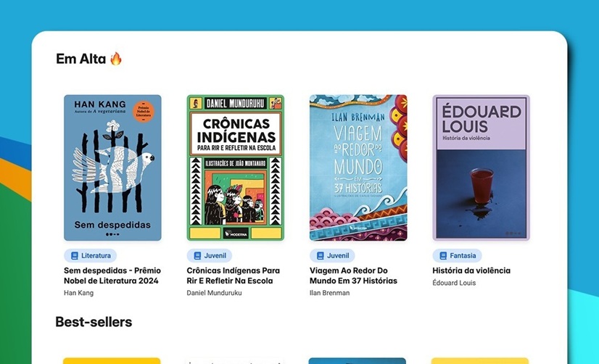Image resolution: width=599 pixels, height=364 pixels.
Task: Open title Sem despedidas - Prêmio Nobel
Action: click(x=112, y=276)
